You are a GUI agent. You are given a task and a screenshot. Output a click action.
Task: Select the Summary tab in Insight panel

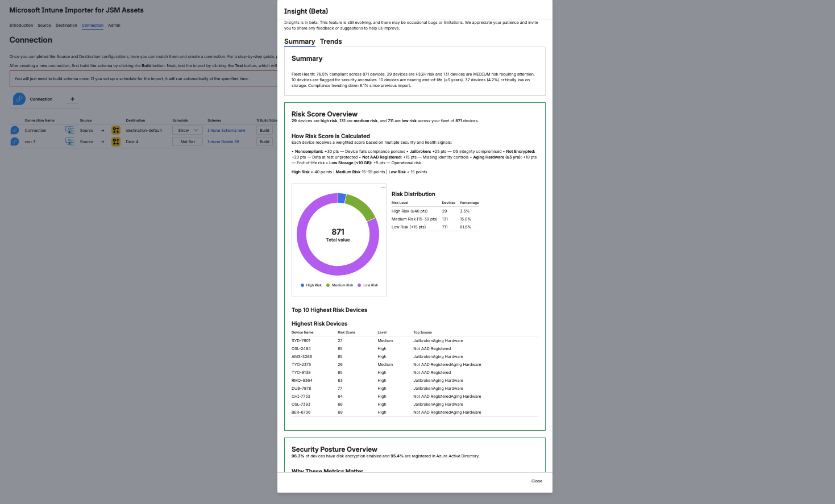click(300, 41)
